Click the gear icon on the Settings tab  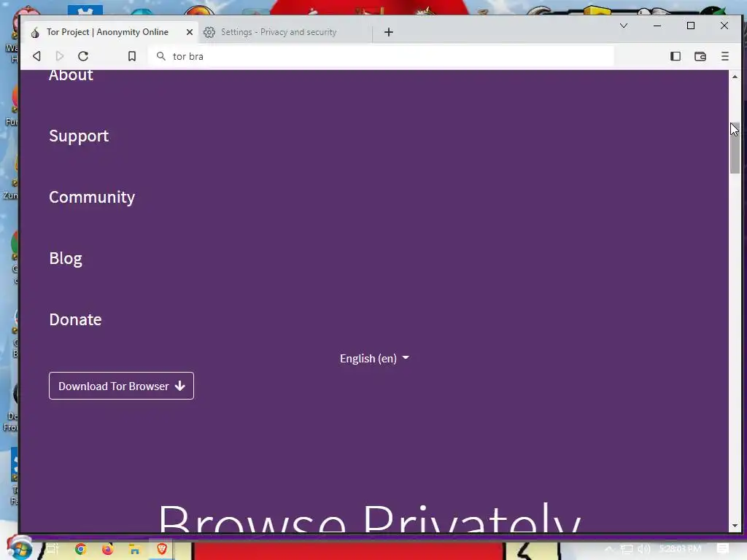(209, 32)
